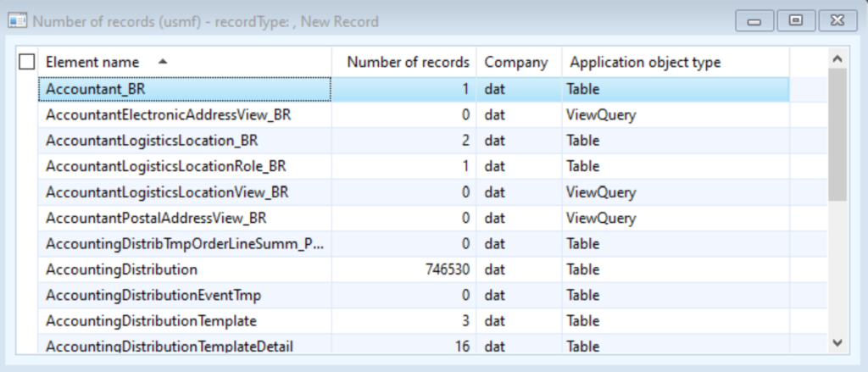Tick the select-all checkbox in the grid header

point(26,62)
